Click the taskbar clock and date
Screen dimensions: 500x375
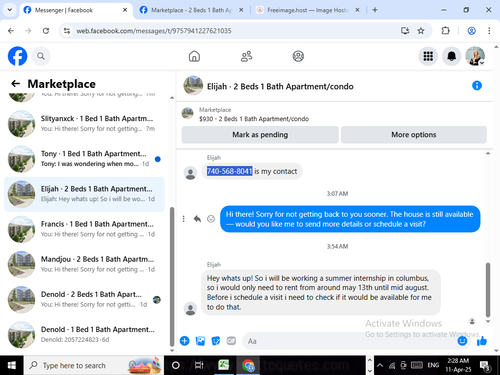point(458,365)
